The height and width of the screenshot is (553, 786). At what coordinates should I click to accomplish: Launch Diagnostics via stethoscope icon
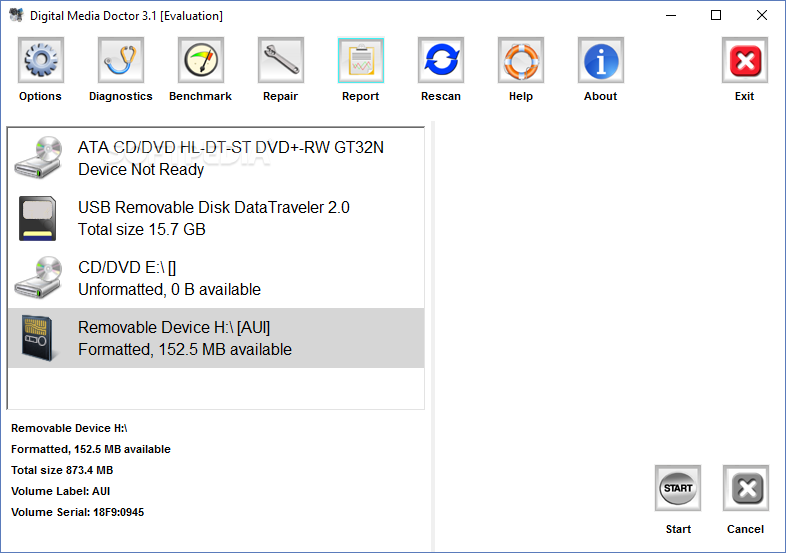tap(121, 60)
